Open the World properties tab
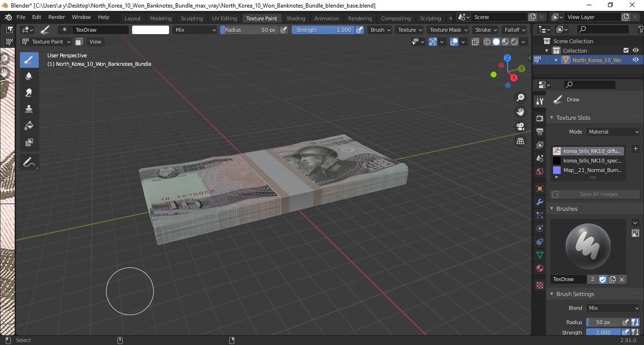Screen dimensions: 644x345 [539, 172]
